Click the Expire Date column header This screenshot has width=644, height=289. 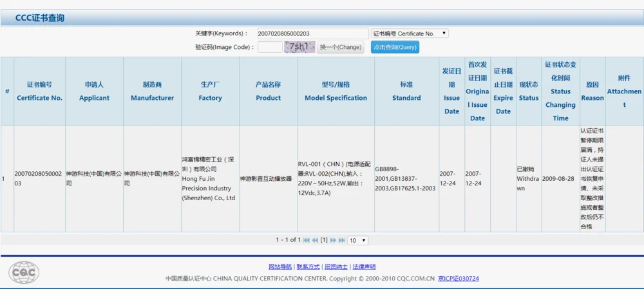503,91
